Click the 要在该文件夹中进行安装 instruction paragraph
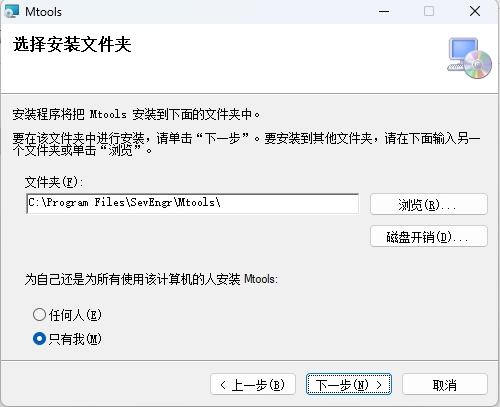500x407 pixels. point(247,144)
